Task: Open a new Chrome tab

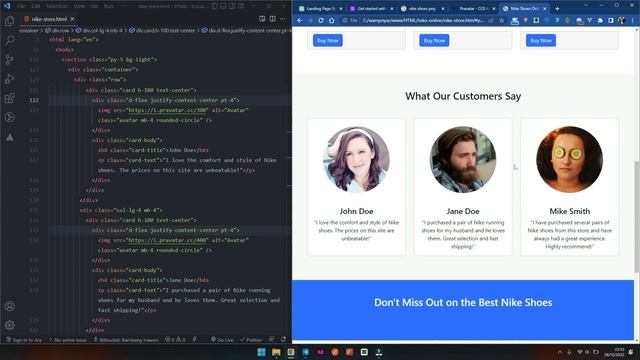Action: [557, 9]
